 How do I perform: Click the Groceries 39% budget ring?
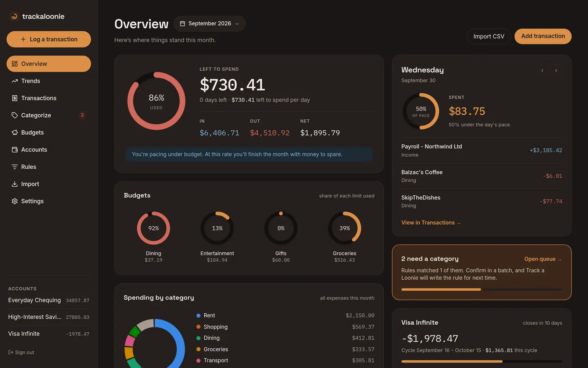[x=345, y=228]
